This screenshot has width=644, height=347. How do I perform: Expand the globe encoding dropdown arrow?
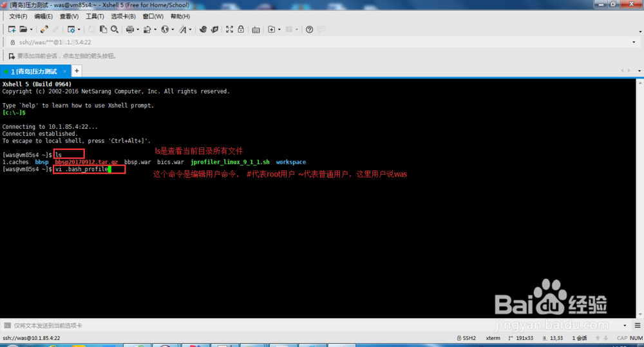[173, 30]
